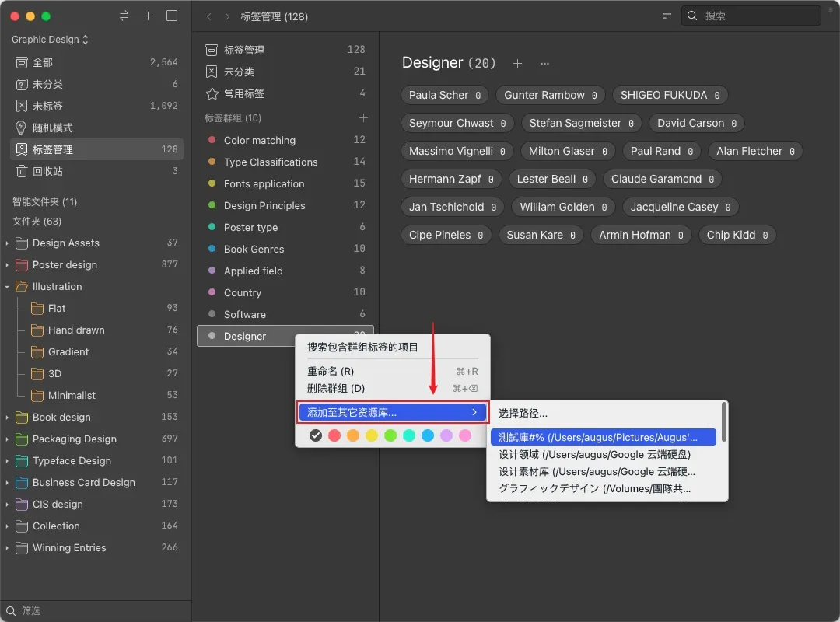Select the Type Classifications tag group
The width and height of the screenshot is (840, 622).
285,162
